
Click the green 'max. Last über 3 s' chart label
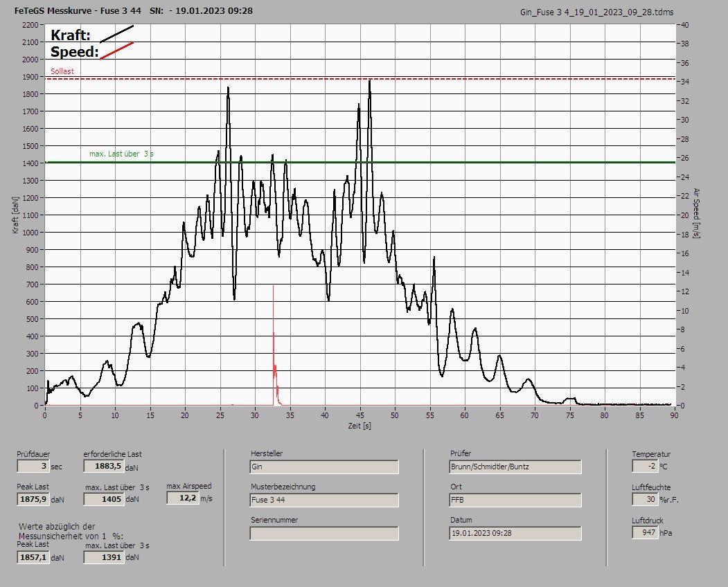tap(122, 154)
